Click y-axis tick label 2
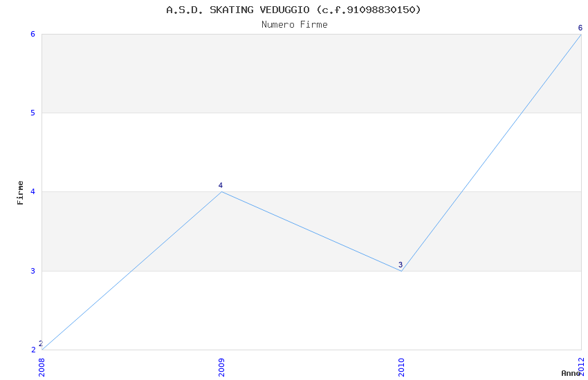Viewport: 588px width, 380px height. (33, 350)
